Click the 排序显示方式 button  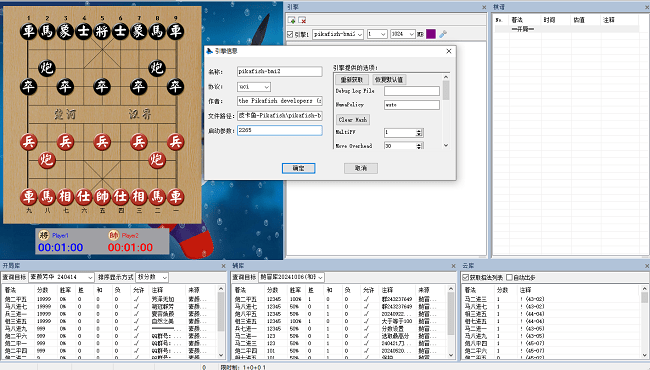point(116,277)
